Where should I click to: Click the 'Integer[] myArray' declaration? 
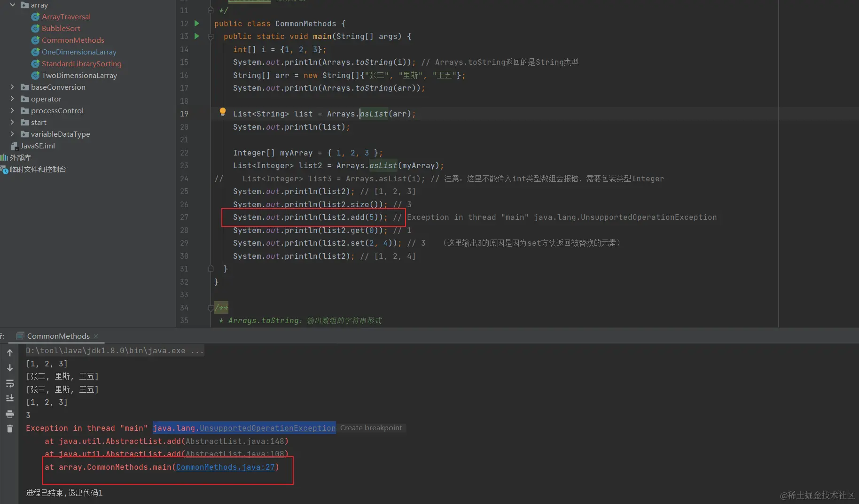point(273,153)
